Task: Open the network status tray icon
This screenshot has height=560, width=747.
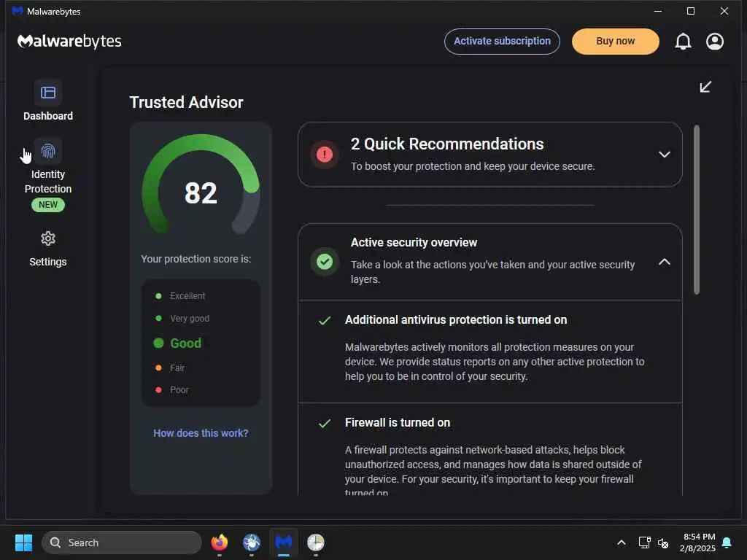Action: [x=645, y=542]
